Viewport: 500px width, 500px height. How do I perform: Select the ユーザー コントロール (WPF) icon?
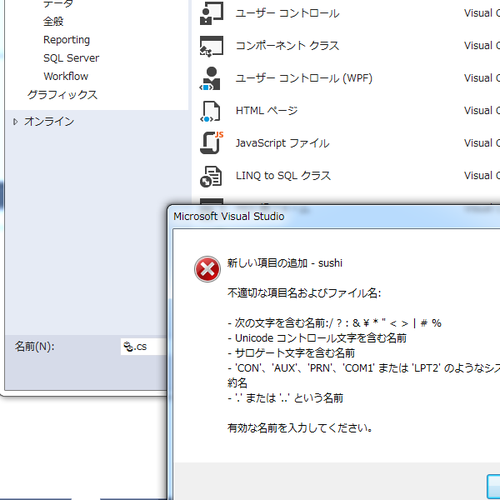[210, 78]
